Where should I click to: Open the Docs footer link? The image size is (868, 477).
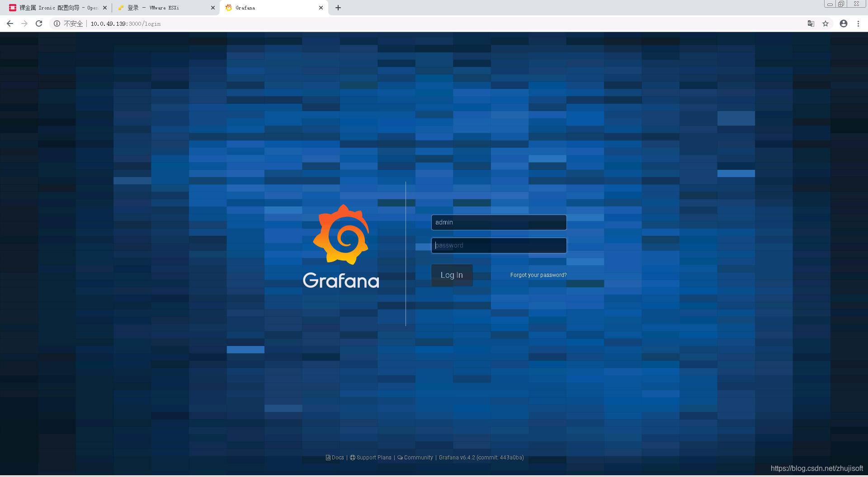pyautogui.click(x=335, y=458)
